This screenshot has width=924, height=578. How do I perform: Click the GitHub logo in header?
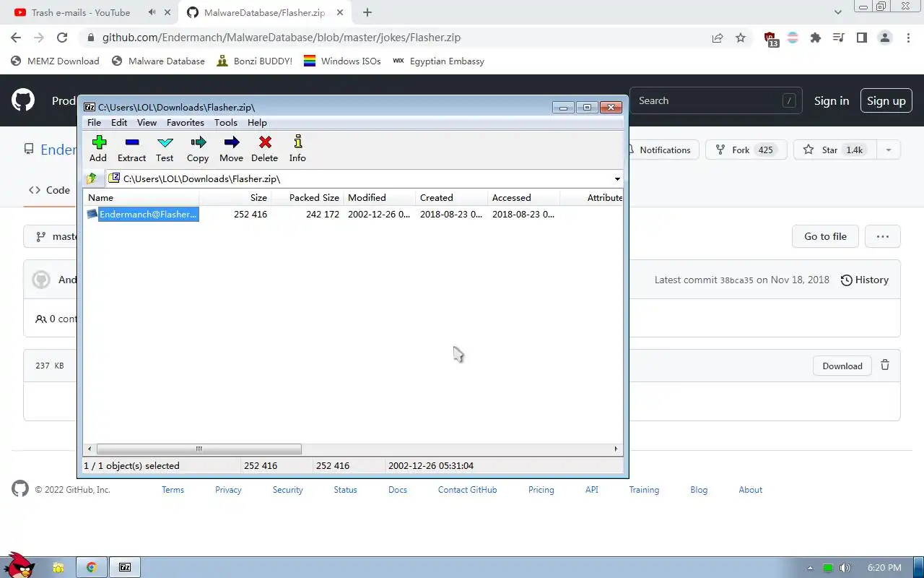coord(23,100)
